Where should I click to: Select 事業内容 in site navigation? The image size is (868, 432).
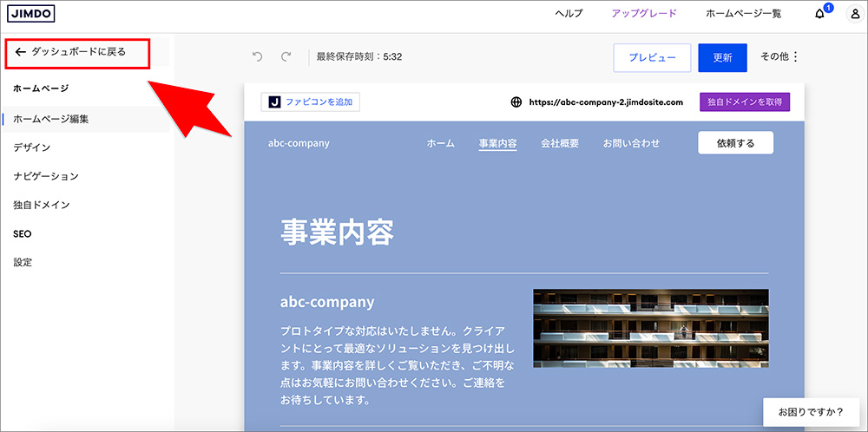click(x=498, y=144)
